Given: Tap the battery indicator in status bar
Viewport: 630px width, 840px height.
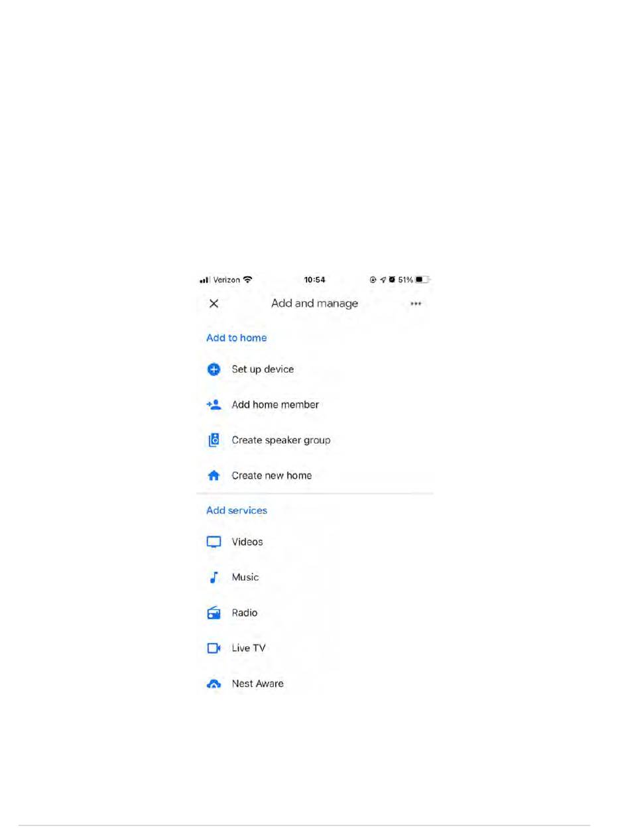Looking at the screenshot, I should [x=423, y=280].
